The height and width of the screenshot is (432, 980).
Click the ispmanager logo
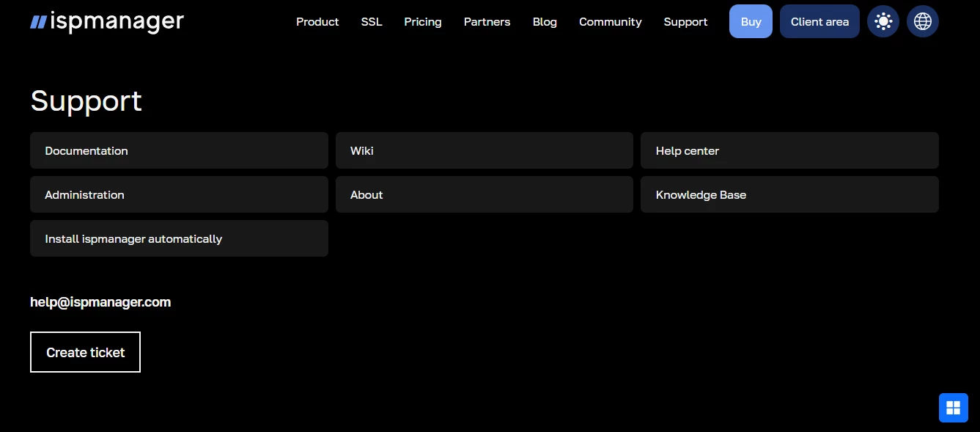coord(106,21)
